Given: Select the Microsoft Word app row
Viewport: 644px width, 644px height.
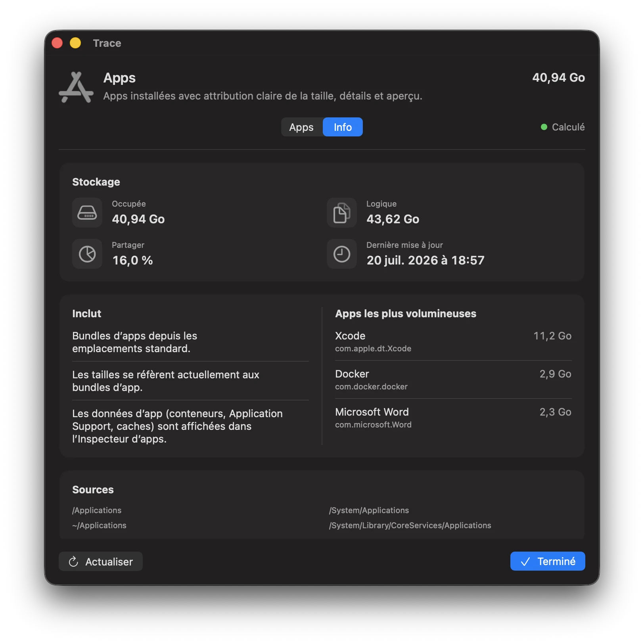Looking at the screenshot, I should coord(453,418).
